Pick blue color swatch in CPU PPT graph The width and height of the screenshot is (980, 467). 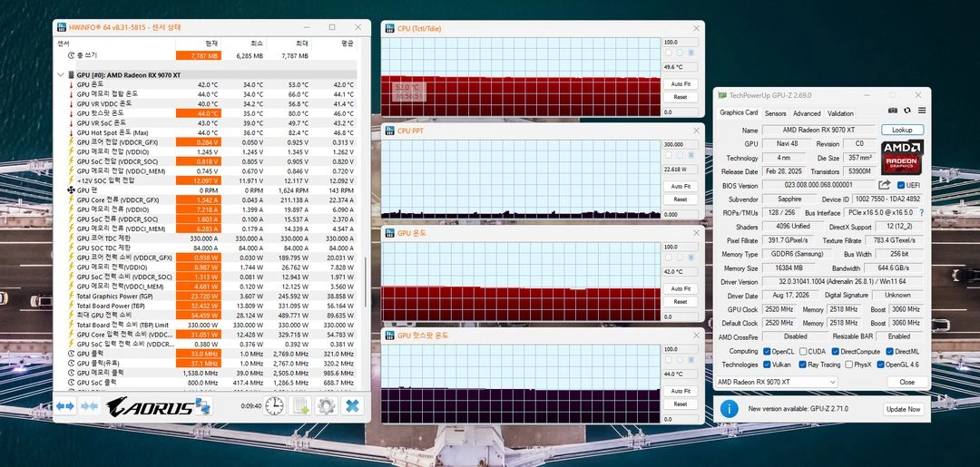(x=691, y=155)
